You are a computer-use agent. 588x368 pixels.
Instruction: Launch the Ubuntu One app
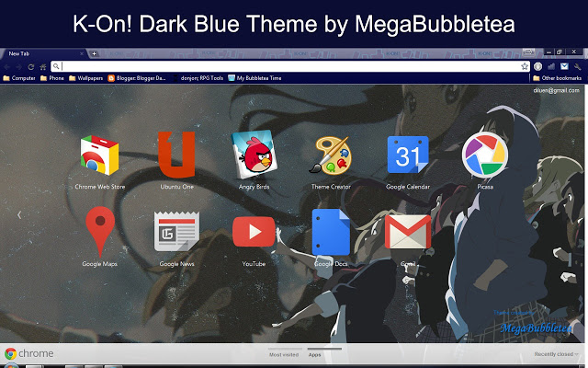click(176, 155)
